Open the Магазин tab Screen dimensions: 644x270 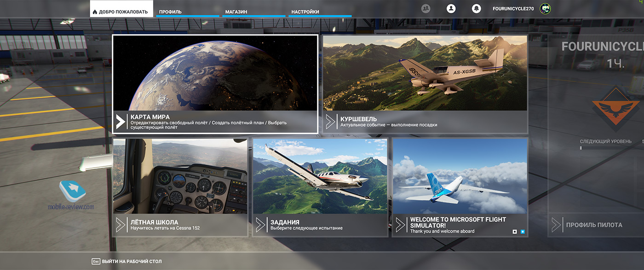tap(254, 12)
